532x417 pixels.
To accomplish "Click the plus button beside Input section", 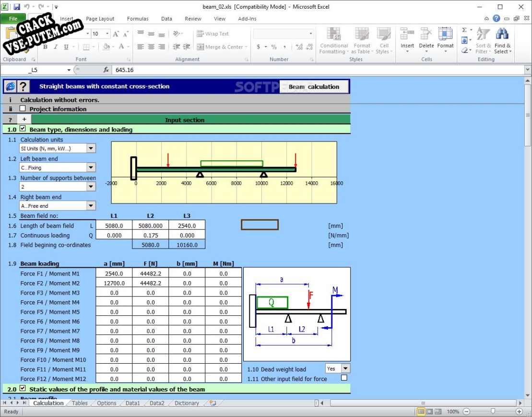I will 24,119.
